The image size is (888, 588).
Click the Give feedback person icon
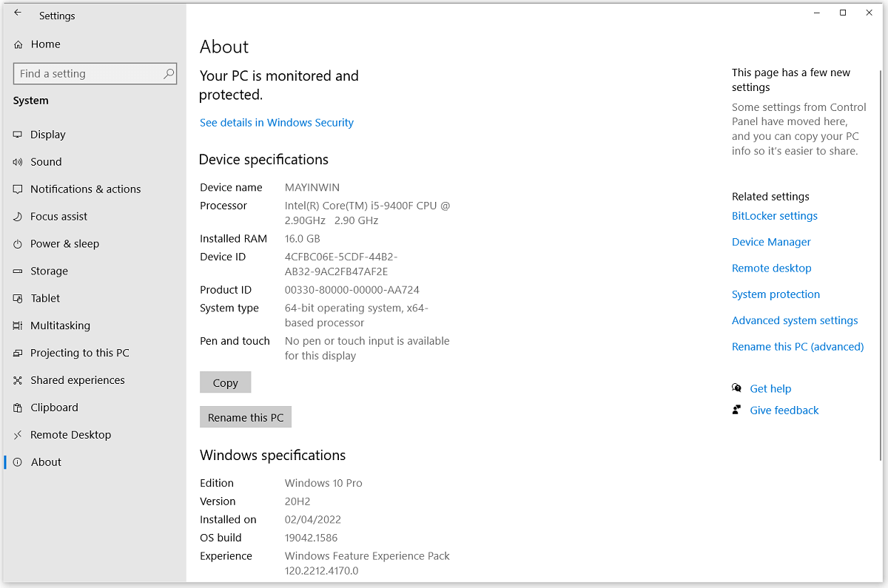(736, 410)
